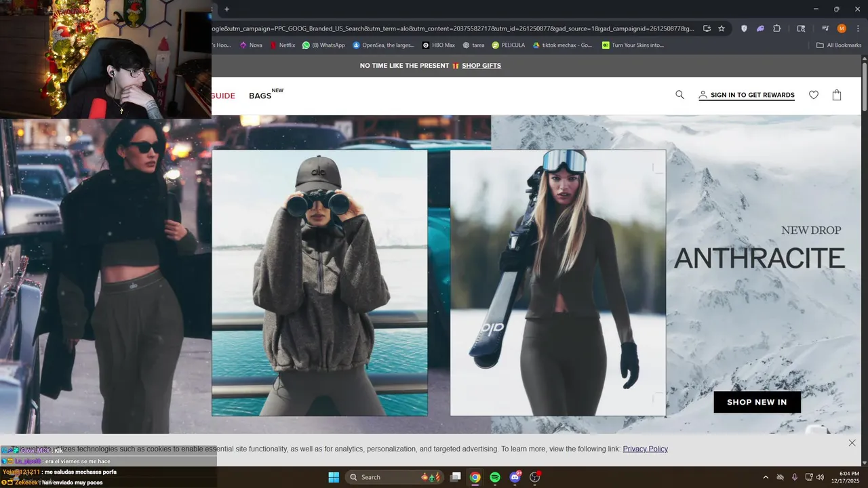Click the SHOP GIFTS link in banner
Screen dimensions: 868x488
(x=481, y=66)
